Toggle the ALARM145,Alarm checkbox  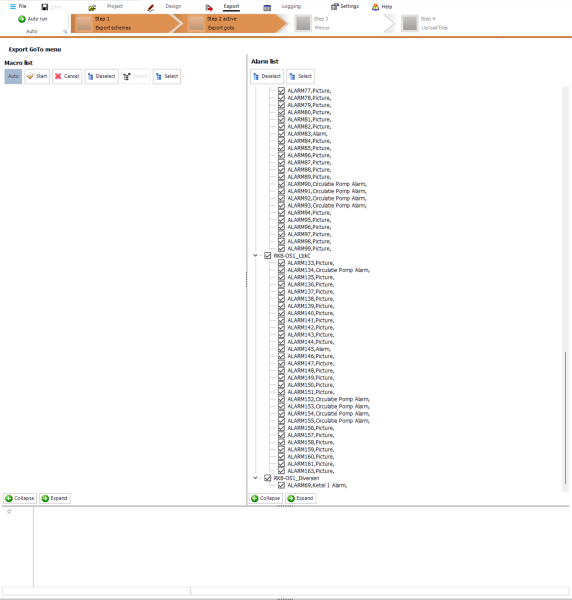coord(282,349)
